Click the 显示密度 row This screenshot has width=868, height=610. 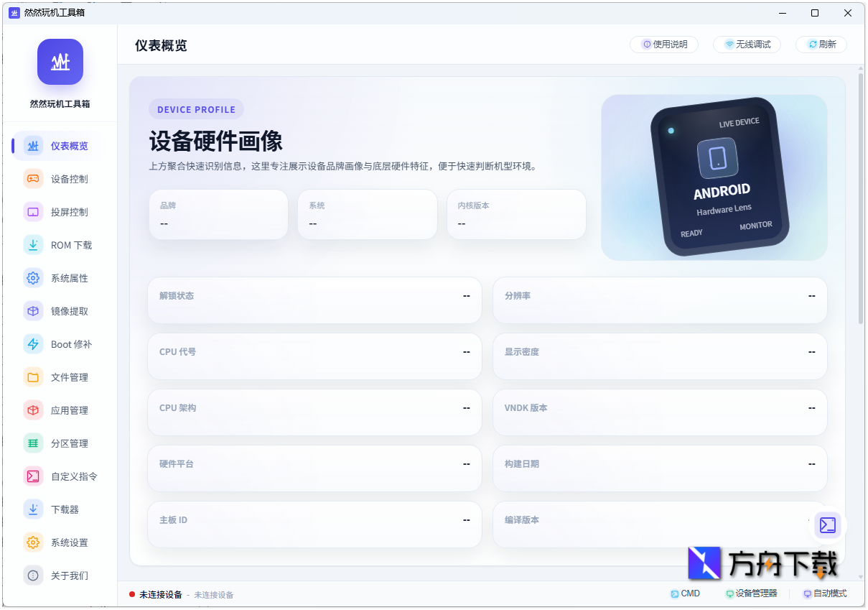[660, 356]
